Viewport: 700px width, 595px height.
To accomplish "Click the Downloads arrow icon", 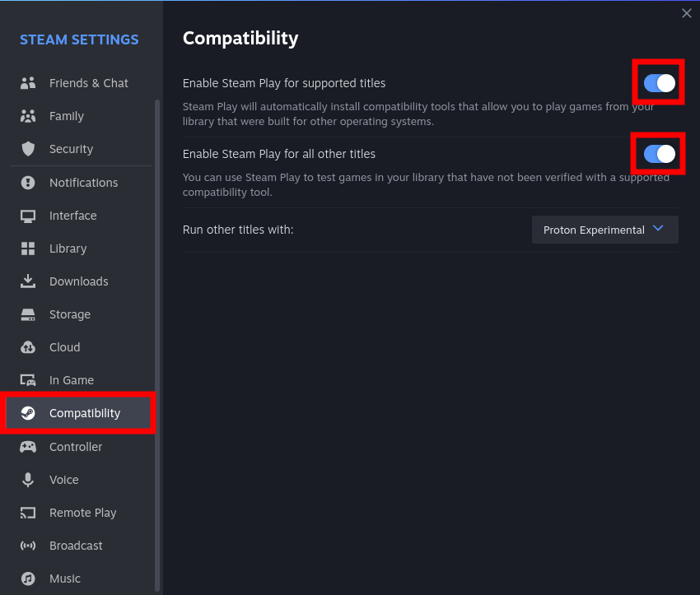I will pos(28,281).
